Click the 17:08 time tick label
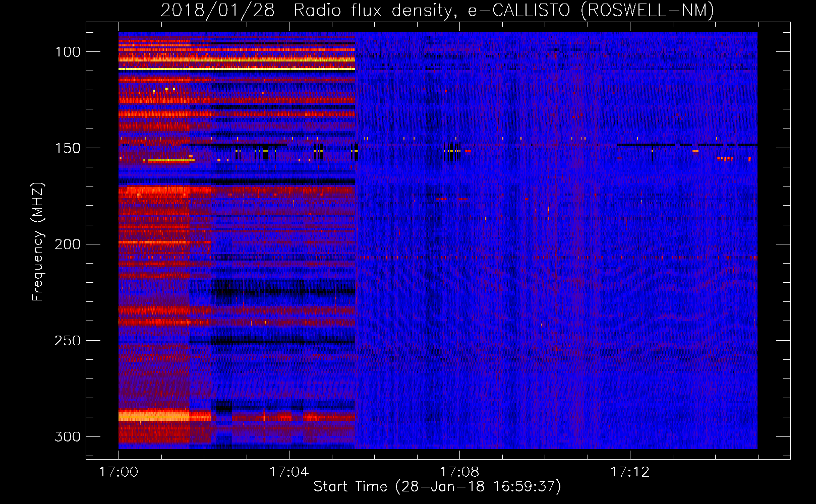Image resolution: width=816 pixels, height=504 pixels. coord(459,472)
